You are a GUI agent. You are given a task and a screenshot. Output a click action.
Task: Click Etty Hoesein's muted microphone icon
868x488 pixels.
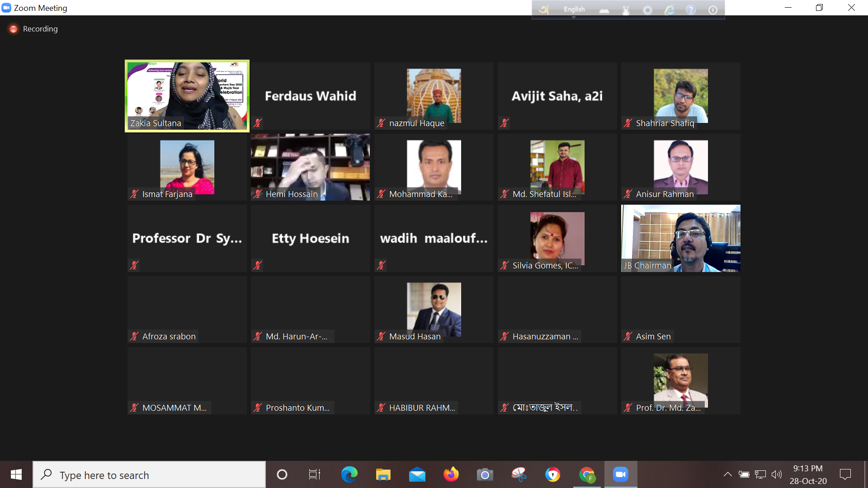coord(258,265)
